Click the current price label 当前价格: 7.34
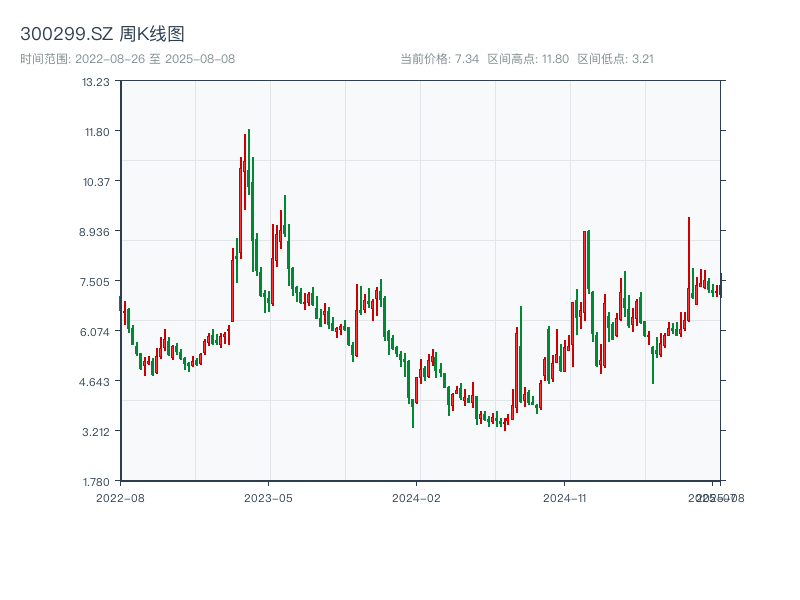 pyautogui.click(x=439, y=59)
